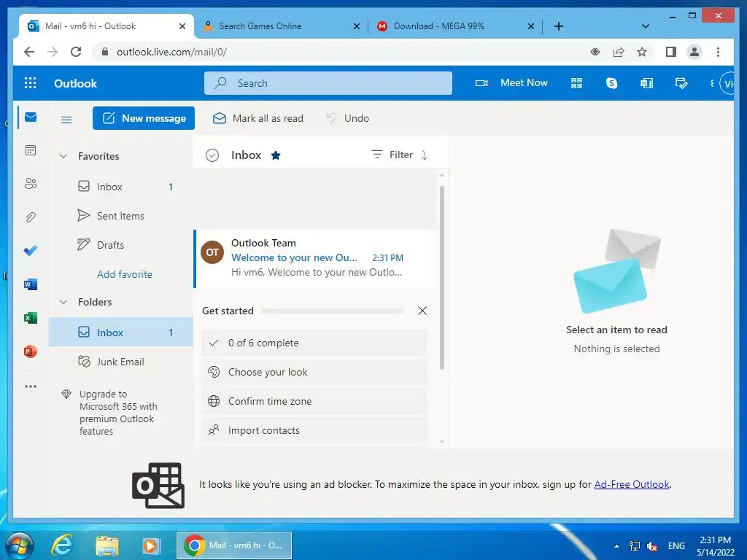
Task: Open the Chrome three-dot menu
Action: tap(718, 52)
